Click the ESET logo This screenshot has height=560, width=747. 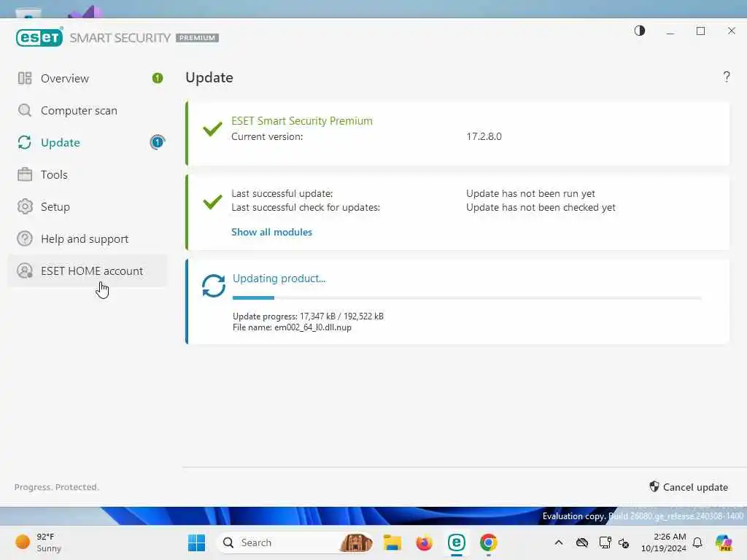[x=39, y=37]
